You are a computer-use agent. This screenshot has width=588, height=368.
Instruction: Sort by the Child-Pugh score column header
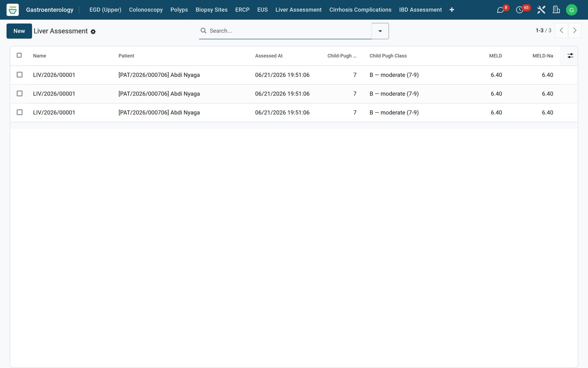342,56
